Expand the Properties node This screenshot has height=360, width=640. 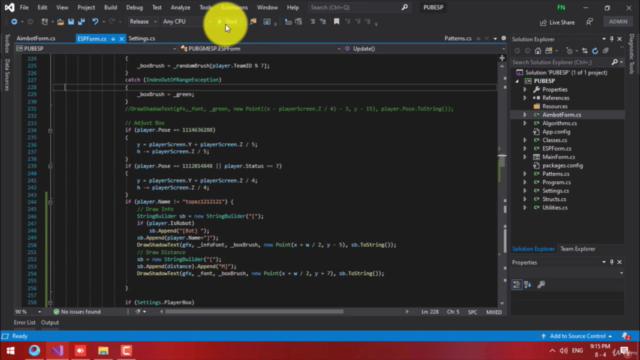(525, 89)
